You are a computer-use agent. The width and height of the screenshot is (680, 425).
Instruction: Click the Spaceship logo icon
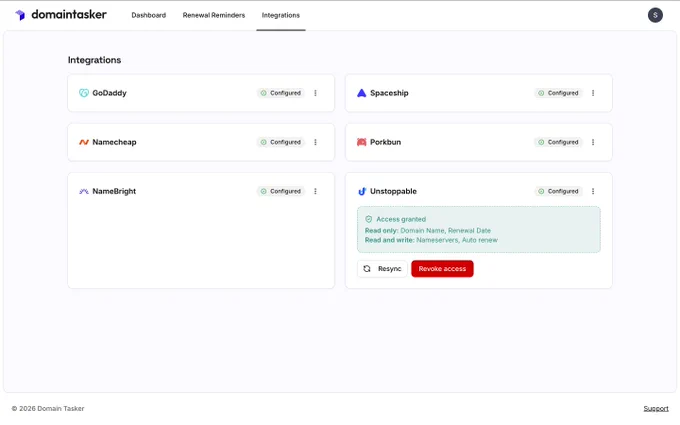(x=361, y=93)
